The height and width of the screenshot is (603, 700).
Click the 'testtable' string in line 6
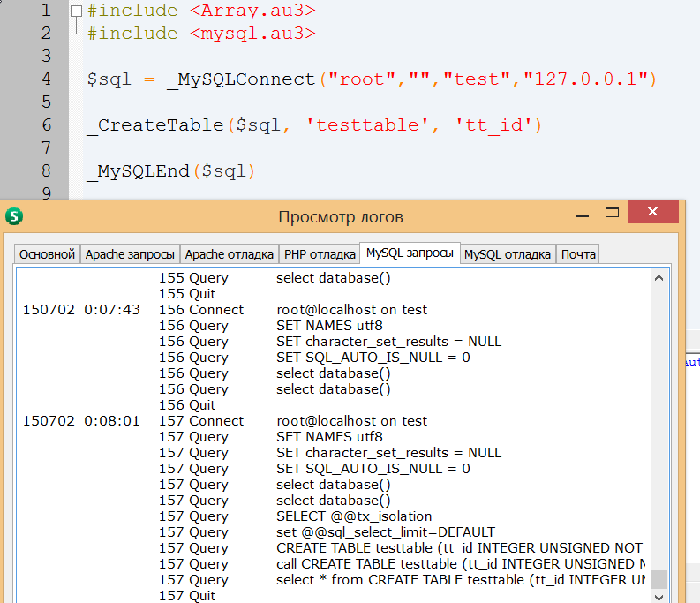(x=370, y=125)
